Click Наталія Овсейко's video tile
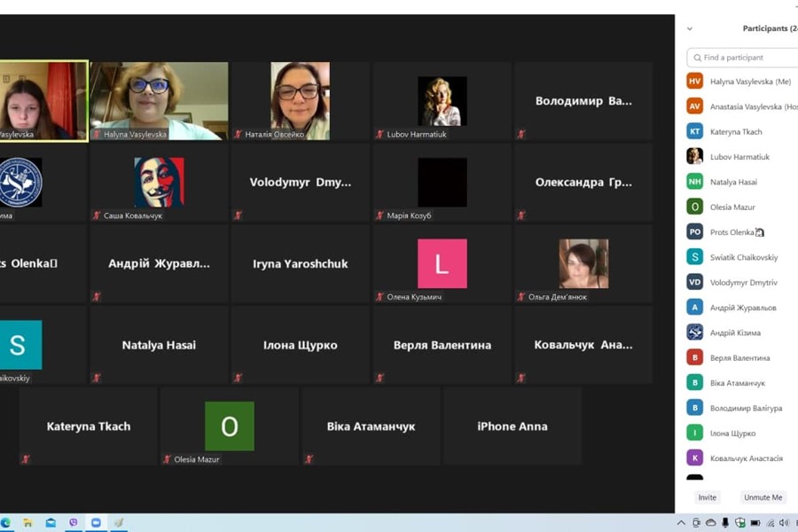The image size is (798, 532). coord(301,101)
